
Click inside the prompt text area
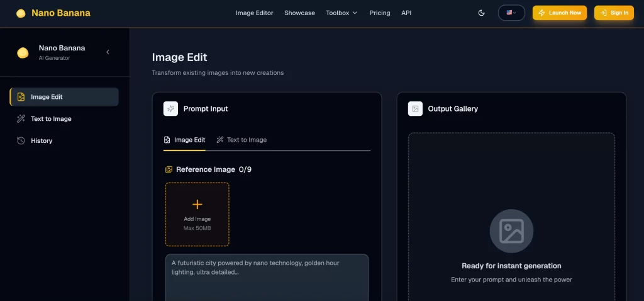pos(267,277)
